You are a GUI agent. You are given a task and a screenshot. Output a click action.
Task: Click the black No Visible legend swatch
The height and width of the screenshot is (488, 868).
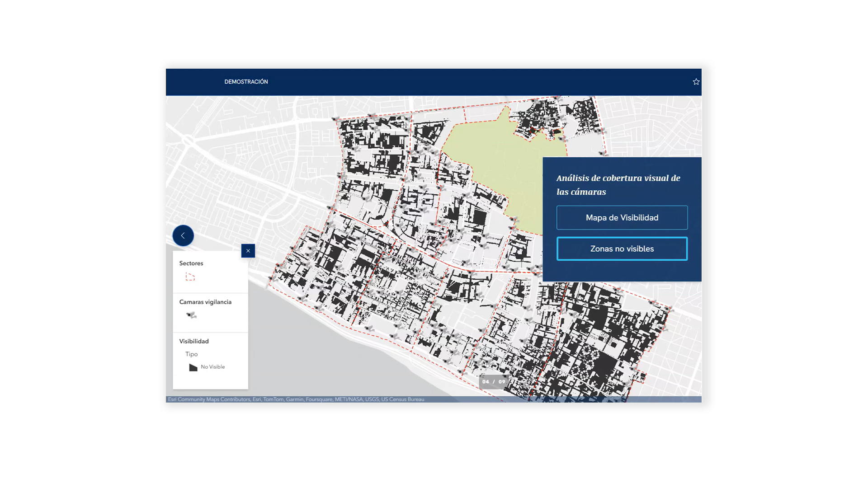click(193, 367)
